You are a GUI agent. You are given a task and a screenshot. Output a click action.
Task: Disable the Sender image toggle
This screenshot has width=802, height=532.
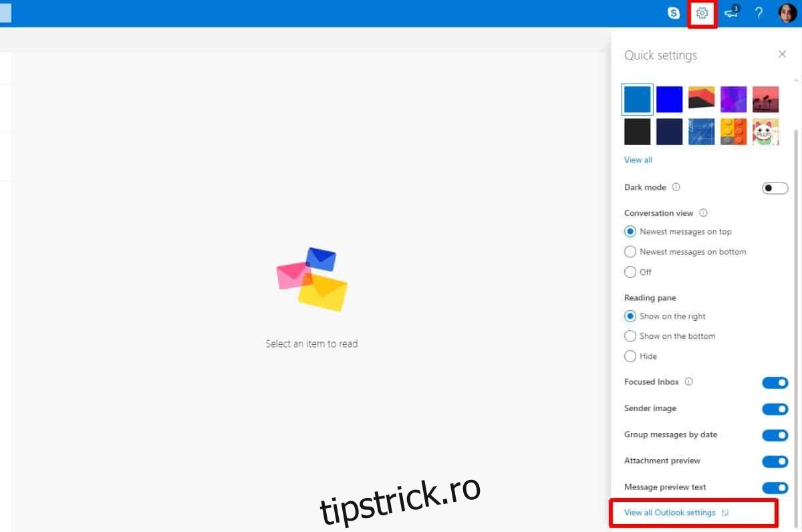click(x=775, y=408)
